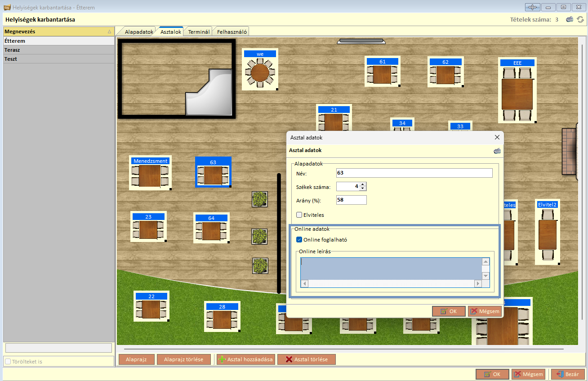The image size is (588, 381).
Task: Click the Székek száma number field
Action: coord(348,186)
